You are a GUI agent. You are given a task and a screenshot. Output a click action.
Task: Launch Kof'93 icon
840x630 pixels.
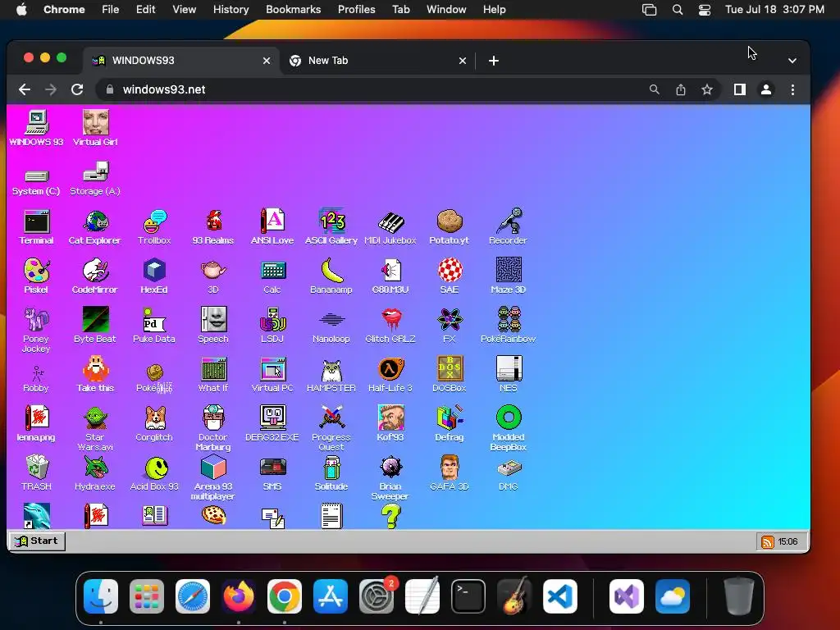[x=390, y=424]
